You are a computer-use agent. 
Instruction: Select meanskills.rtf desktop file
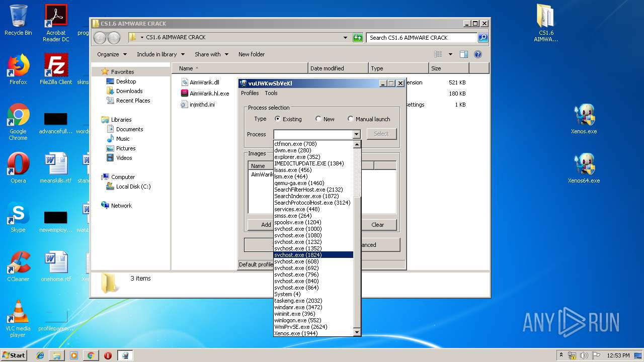click(x=56, y=168)
